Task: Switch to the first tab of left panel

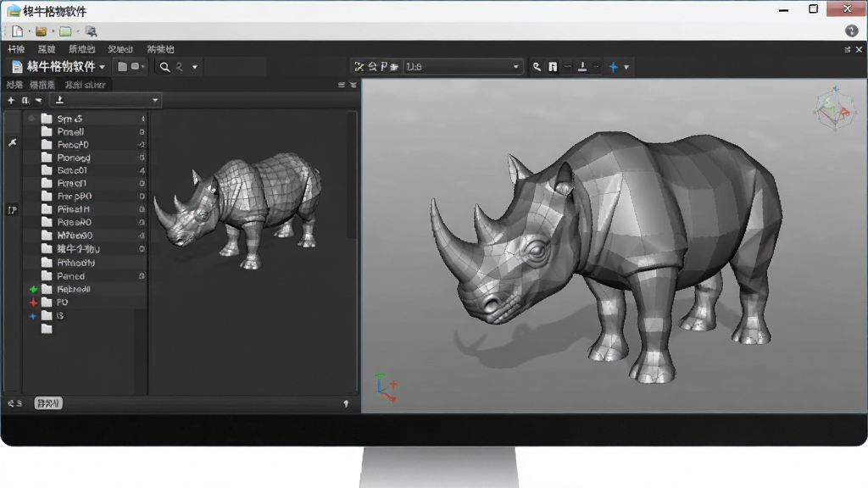Action: [x=14, y=85]
